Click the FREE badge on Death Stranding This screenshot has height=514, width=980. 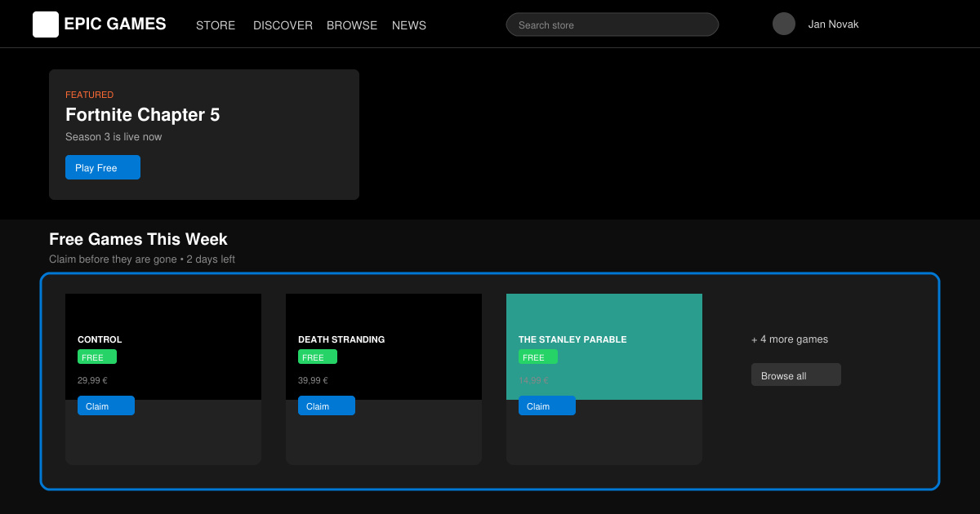[318, 357]
